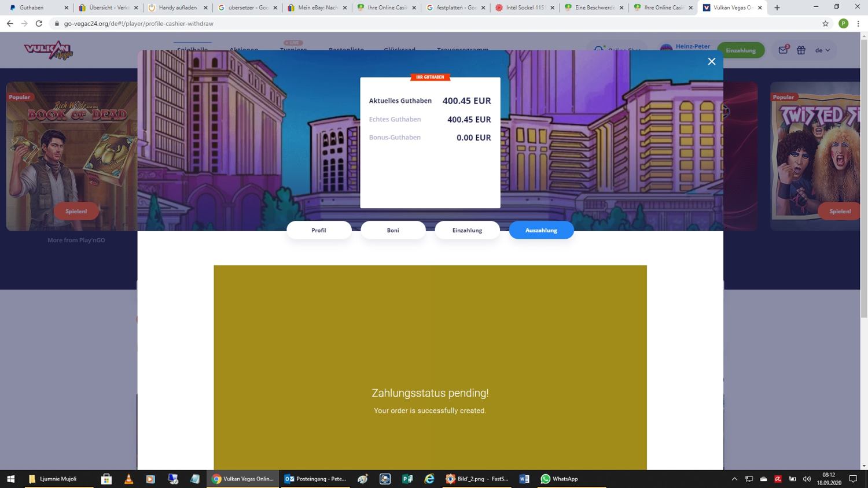Screen dimensions: 868x488
Task: Open the Chrome three-dot menu
Action: 858,24
